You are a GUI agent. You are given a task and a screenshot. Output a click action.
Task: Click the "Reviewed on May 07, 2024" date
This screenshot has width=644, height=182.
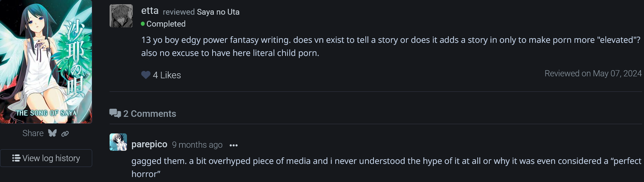click(x=593, y=74)
